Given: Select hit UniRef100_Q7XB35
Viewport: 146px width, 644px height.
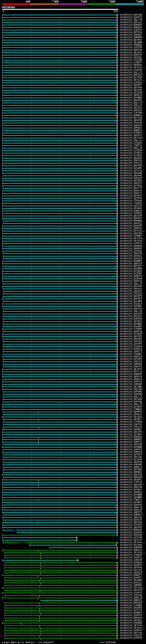Looking at the screenshot, I should [131, 334].
